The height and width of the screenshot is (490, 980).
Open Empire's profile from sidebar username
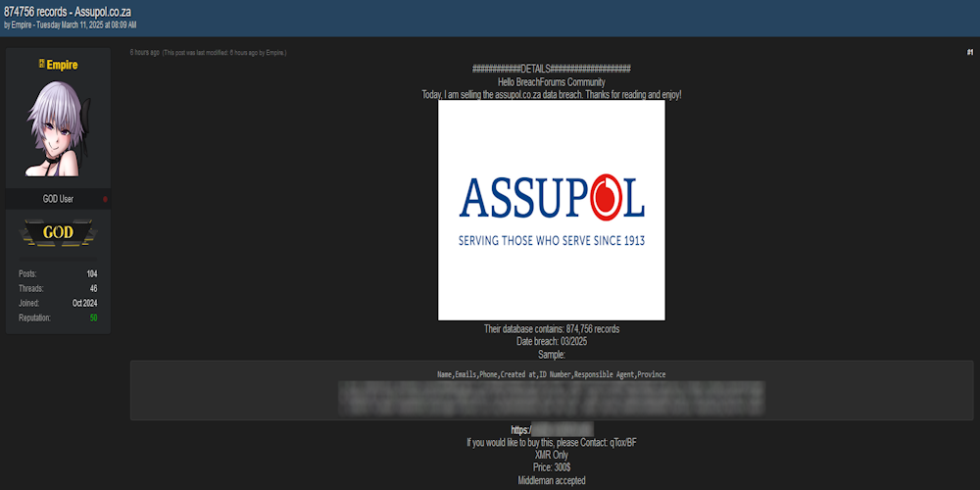tap(62, 65)
